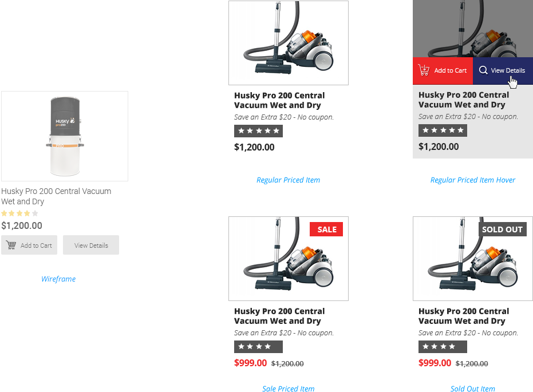
Task: Click the magnifier icon beside View Details
Action: click(483, 70)
